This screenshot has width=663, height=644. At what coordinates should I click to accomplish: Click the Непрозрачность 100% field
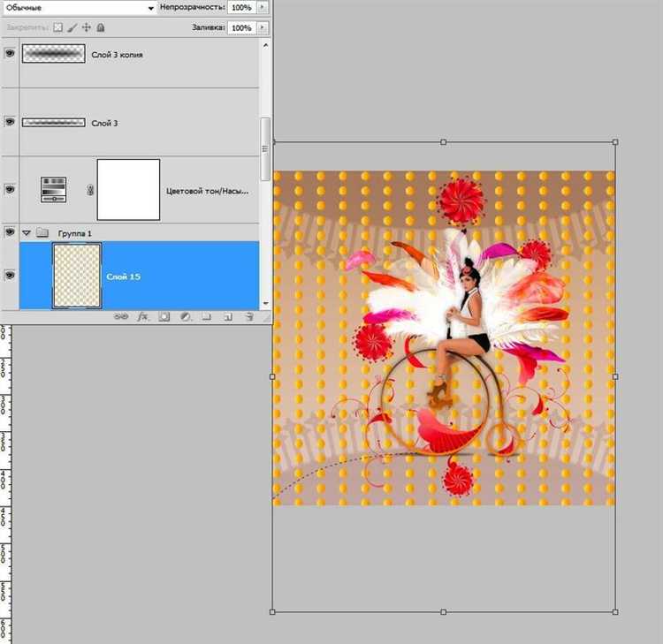(242, 7)
